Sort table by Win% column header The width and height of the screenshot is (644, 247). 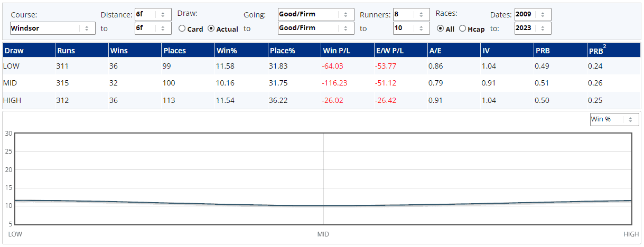point(226,51)
